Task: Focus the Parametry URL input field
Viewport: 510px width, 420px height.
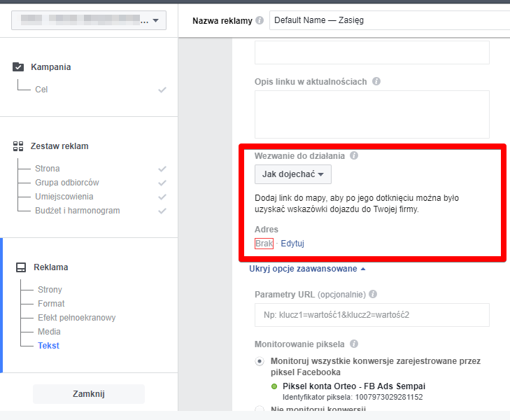Action: point(371,315)
